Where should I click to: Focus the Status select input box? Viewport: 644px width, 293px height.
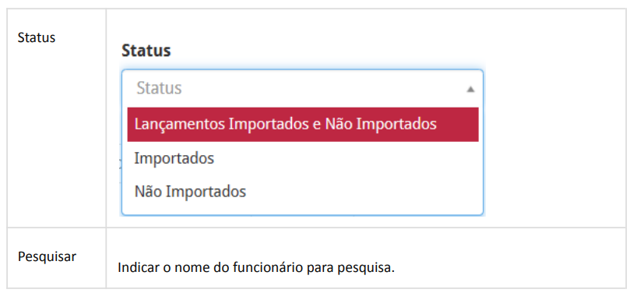tap(303, 88)
